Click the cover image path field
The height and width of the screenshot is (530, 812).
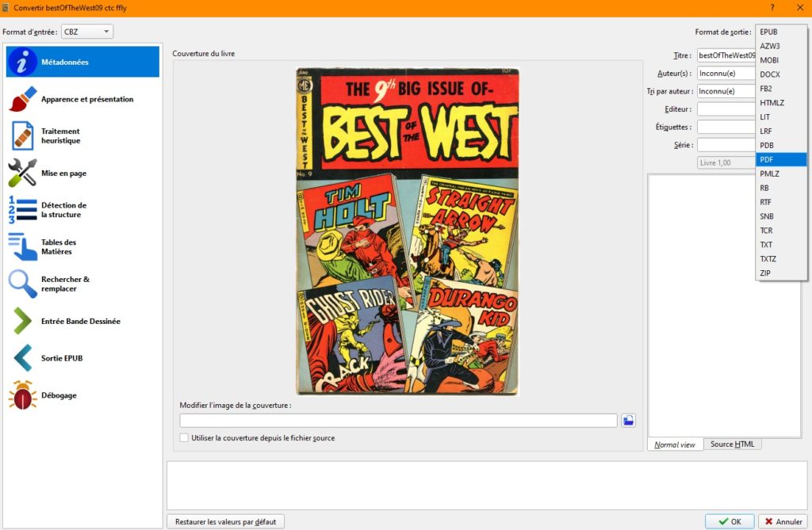coord(398,421)
